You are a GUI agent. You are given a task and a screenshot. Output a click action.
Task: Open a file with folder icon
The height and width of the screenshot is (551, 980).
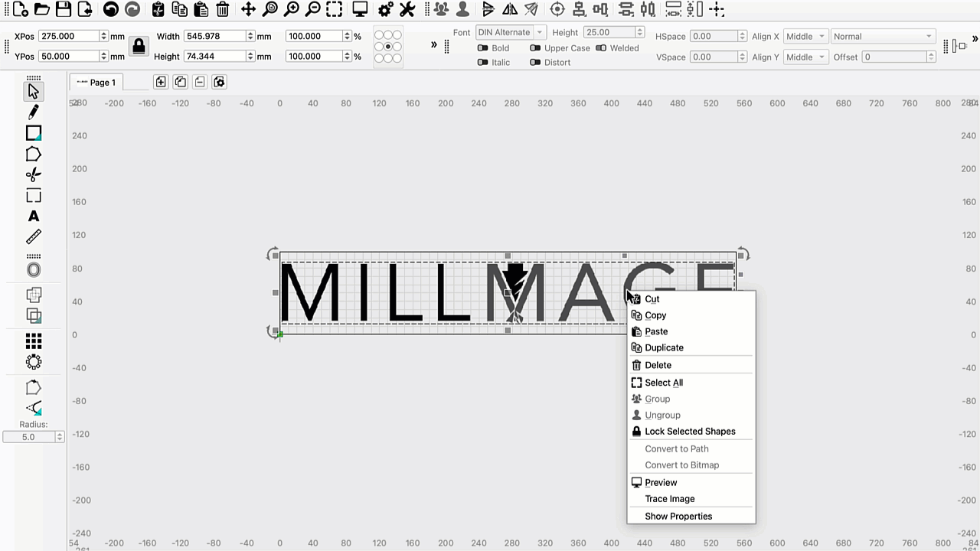point(42,10)
